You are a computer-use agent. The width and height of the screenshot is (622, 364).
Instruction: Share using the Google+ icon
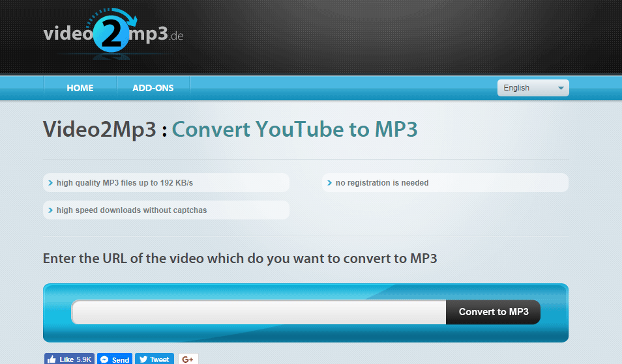188,359
